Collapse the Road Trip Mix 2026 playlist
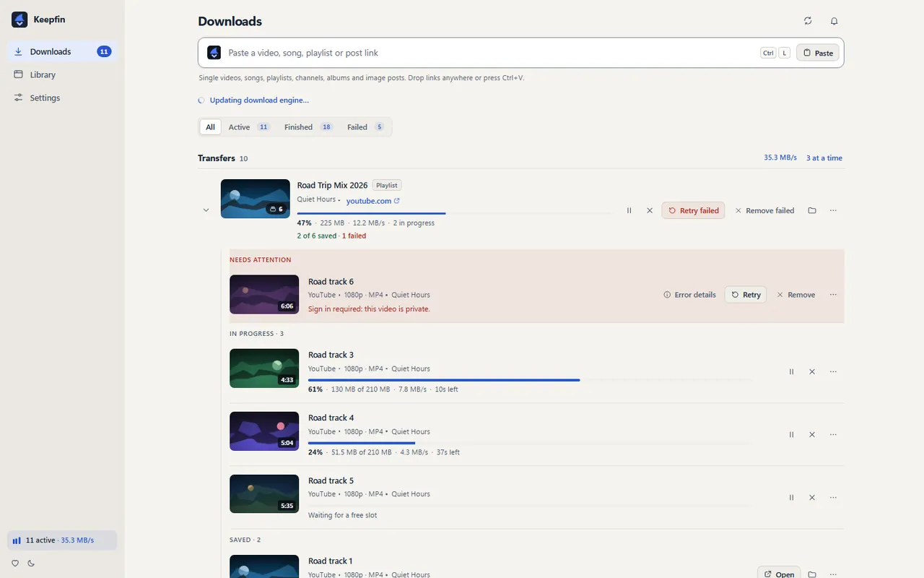 (206, 210)
